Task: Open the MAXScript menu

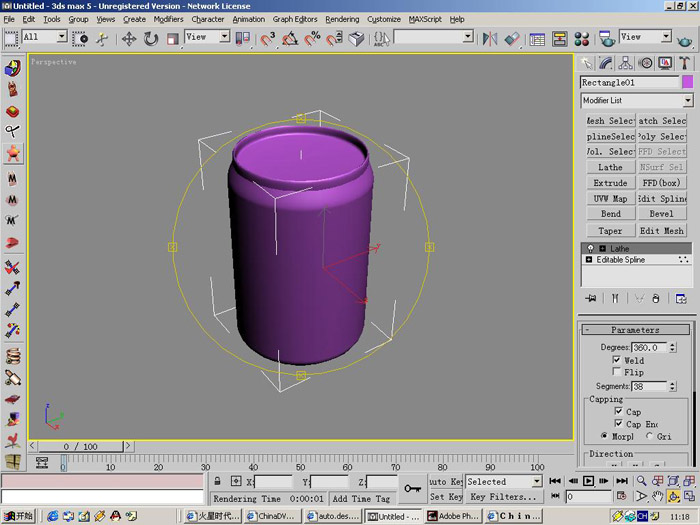Action: pyautogui.click(x=425, y=19)
